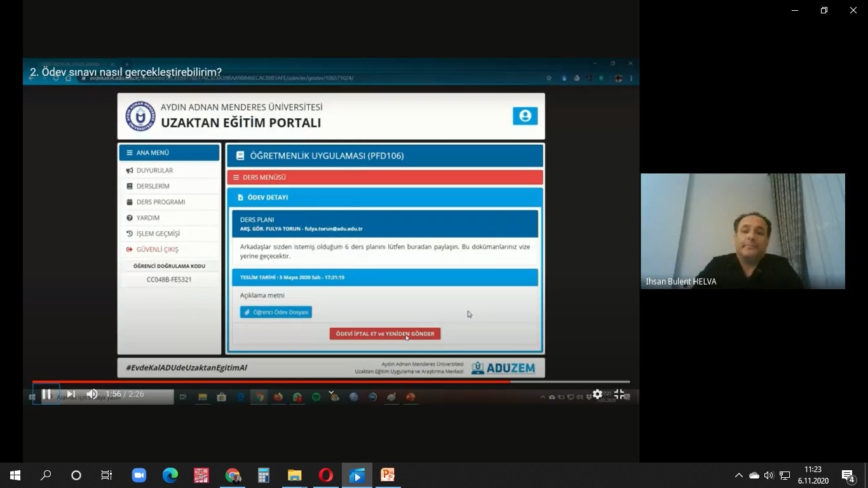Skip to the next video
Image resolution: width=868 pixels, height=488 pixels.
(71, 394)
